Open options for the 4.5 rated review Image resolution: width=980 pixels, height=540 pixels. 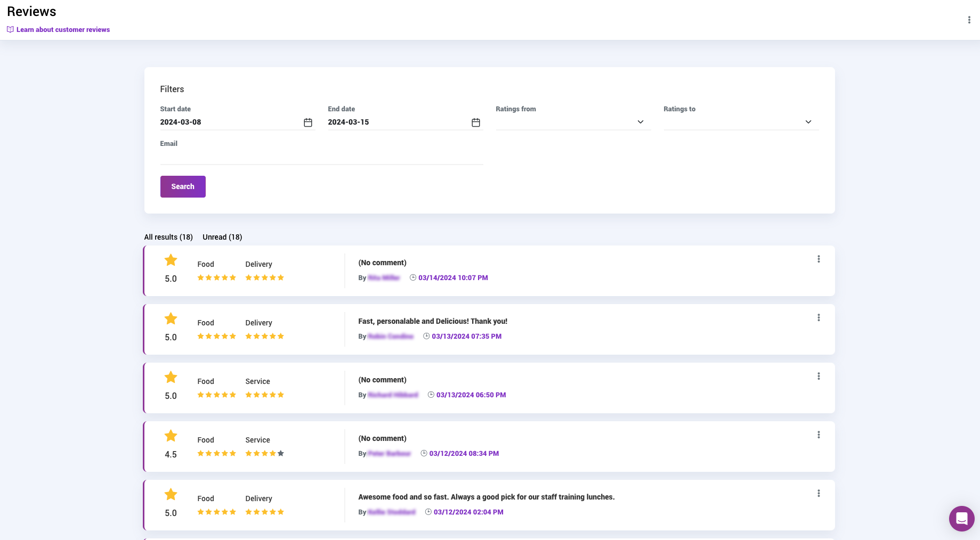point(819,435)
